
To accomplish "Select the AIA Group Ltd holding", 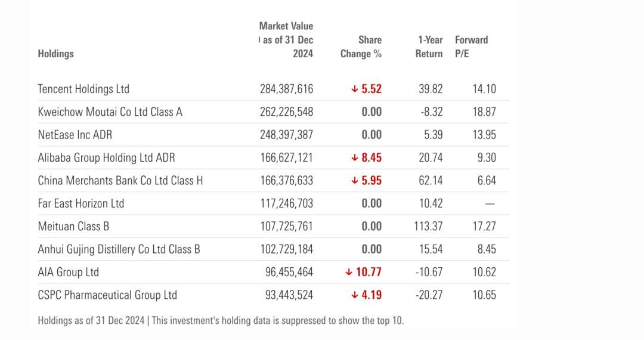I will [68, 272].
